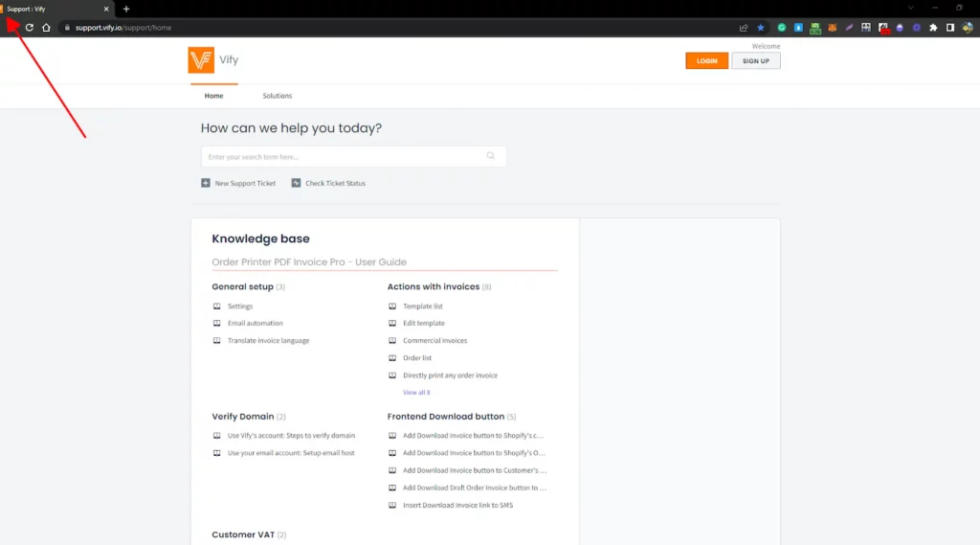Reload the page with refresh icon
The height and width of the screenshot is (545, 980).
[30, 28]
